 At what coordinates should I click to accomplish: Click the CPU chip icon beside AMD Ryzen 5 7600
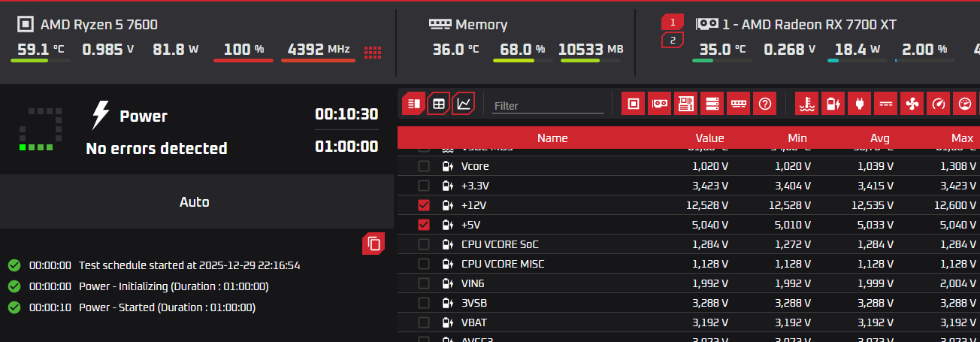26,24
